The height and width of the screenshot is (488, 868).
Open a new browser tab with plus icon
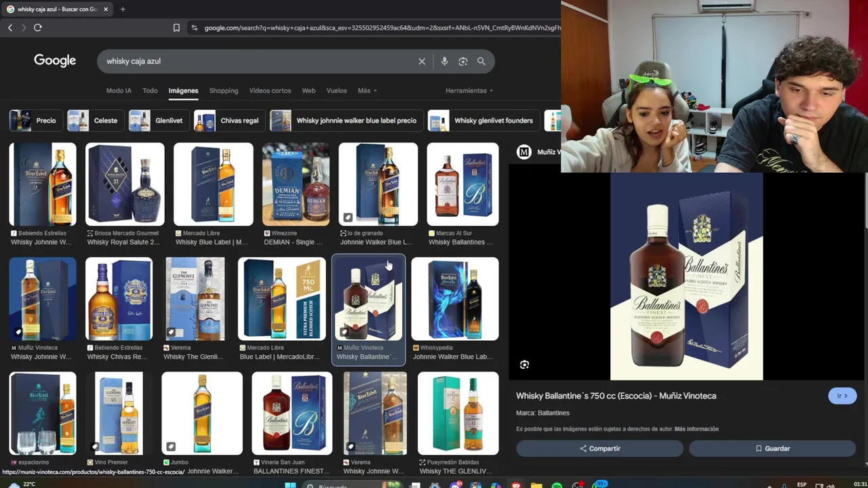point(123,9)
